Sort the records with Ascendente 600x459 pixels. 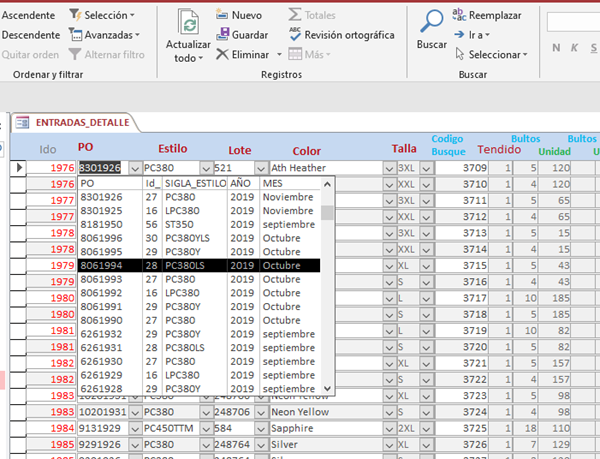pos(30,15)
